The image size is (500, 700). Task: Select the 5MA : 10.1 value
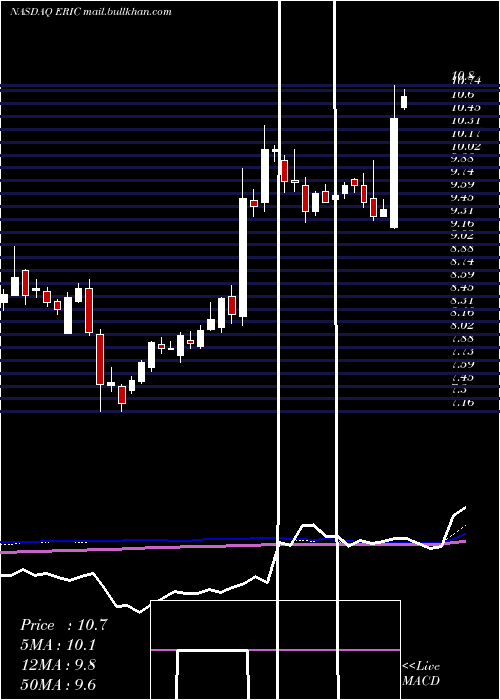click(x=58, y=645)
